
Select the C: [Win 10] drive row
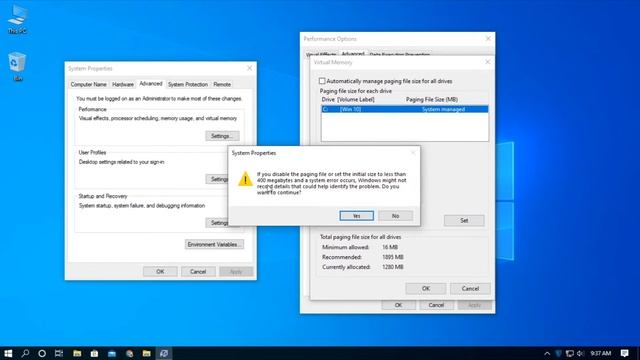pyautogui.click(x=404, y=109)
